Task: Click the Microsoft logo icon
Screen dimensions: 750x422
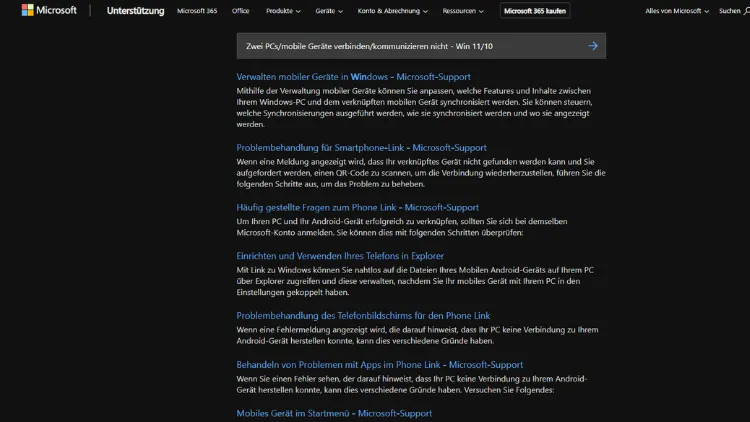Action: coord(28,10)
